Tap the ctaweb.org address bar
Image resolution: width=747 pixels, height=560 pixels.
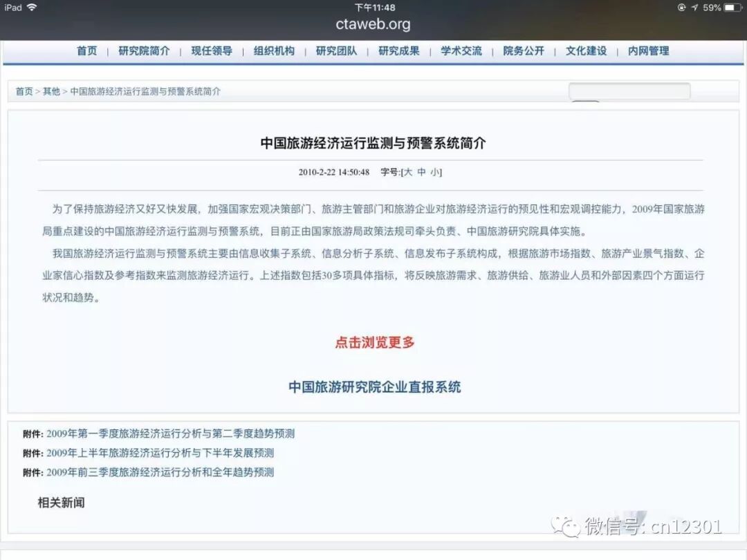tap(373, 24)
